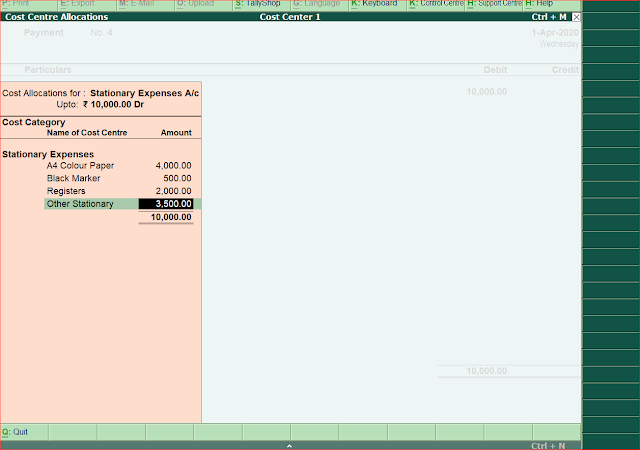Click the Stationary Expenses category heading
This screenshot has height=450, width=640.
pos(48,154)
